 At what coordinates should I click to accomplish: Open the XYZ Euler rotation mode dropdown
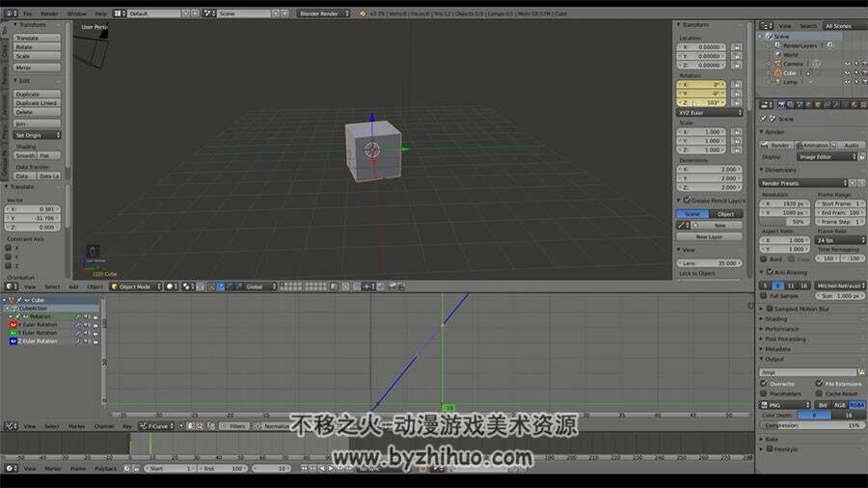point(710,112)
